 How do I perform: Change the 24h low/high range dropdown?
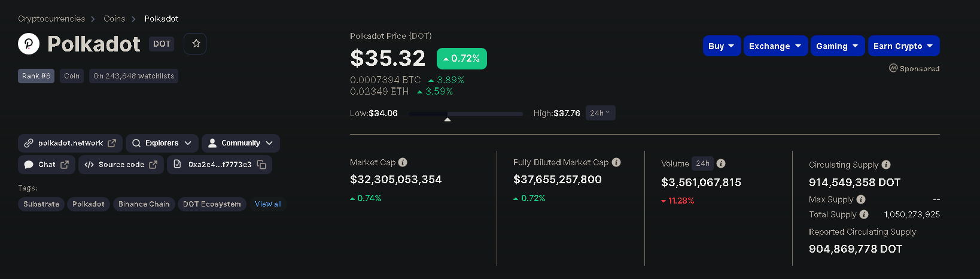pos(601,113)
